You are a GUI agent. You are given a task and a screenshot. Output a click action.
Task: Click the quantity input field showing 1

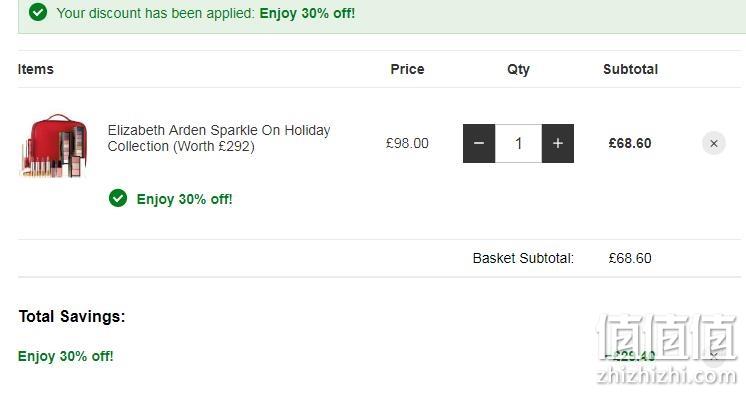point(519,143)
